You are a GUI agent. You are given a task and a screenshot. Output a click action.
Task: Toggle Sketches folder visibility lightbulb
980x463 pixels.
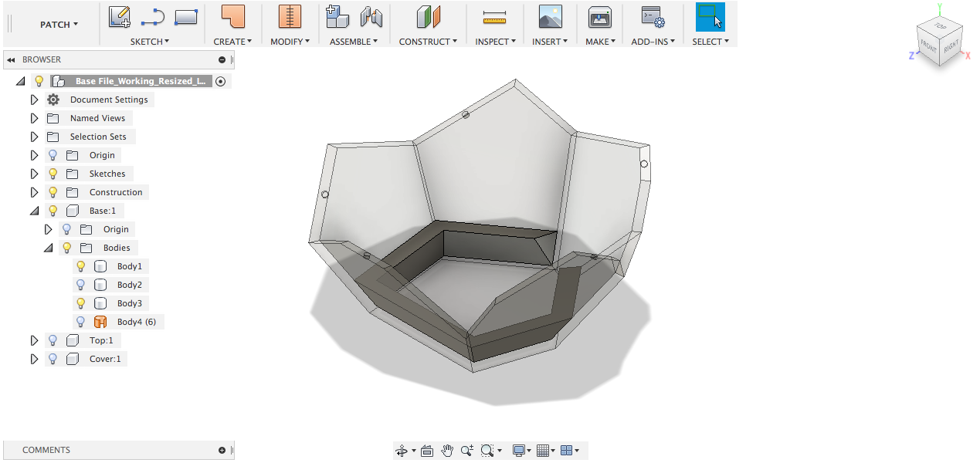pos(53,174)
